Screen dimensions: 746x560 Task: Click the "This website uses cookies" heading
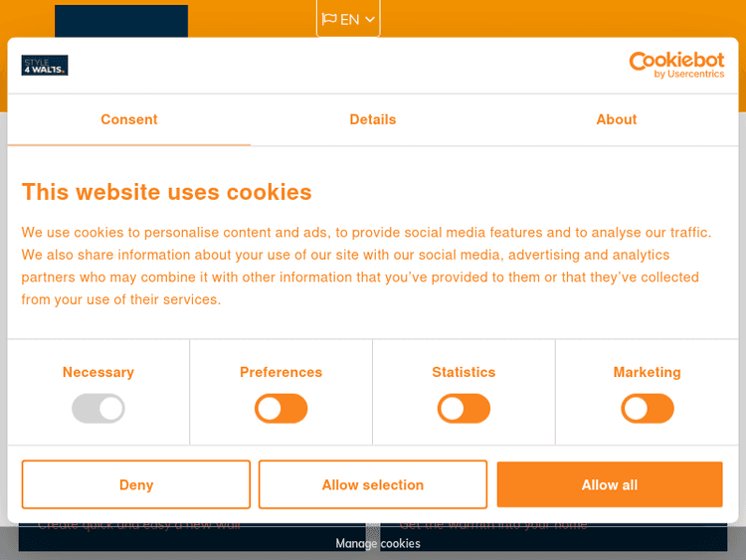[167, 192]
